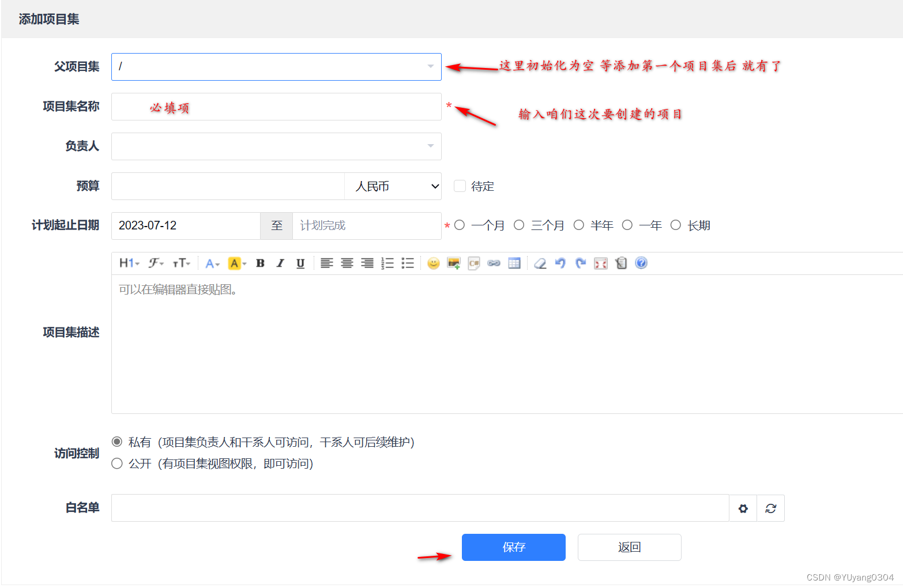Viewport: 903px width, 588px height.
Task: Click the whitelist settings gear icon
Action: [743, 508]
